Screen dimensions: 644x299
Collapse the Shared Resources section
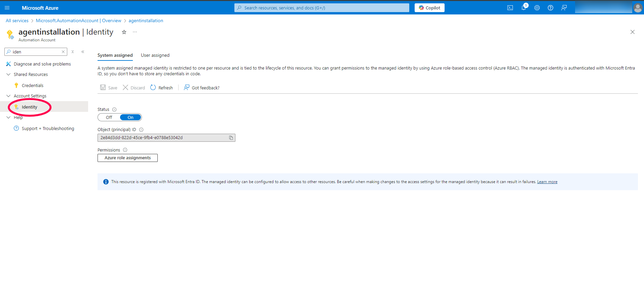(x=8, y=75)
